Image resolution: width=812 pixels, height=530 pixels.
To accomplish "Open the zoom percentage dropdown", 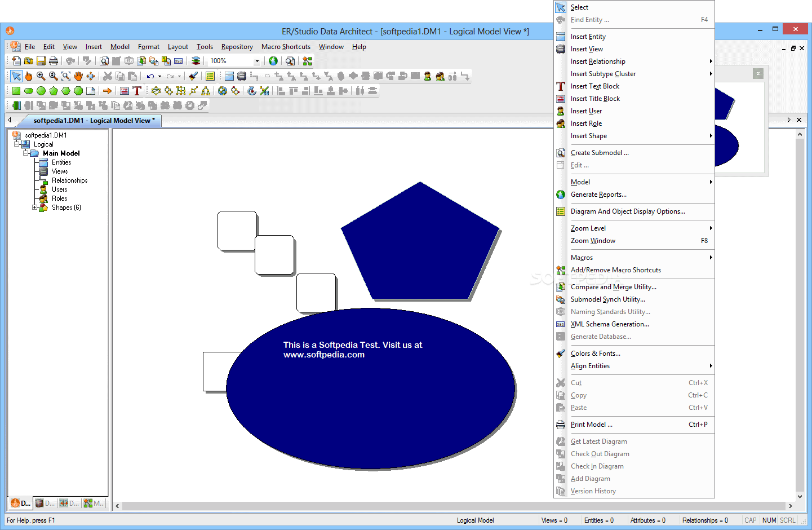I will (x=257, y=61).
